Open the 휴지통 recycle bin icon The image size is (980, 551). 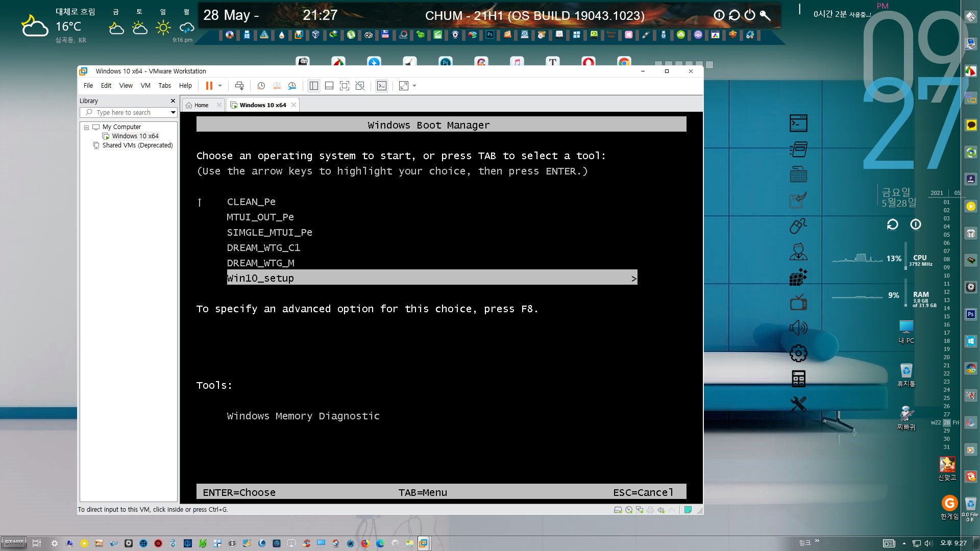coord(906,375)
